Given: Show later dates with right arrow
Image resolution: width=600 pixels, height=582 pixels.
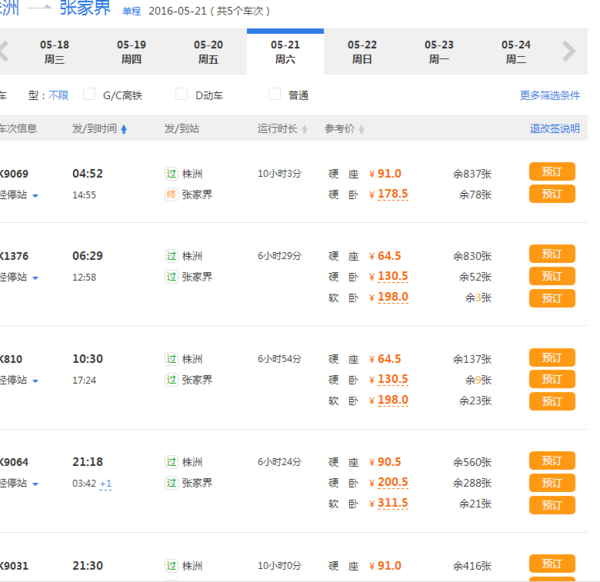Looking at the screenshot, I should pyautogui.click(x=569, y=51).
